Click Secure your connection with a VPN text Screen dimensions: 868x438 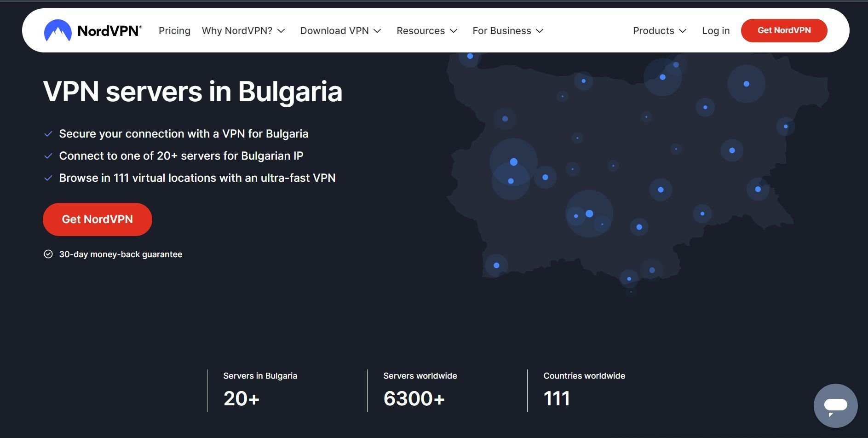point(184,134)
